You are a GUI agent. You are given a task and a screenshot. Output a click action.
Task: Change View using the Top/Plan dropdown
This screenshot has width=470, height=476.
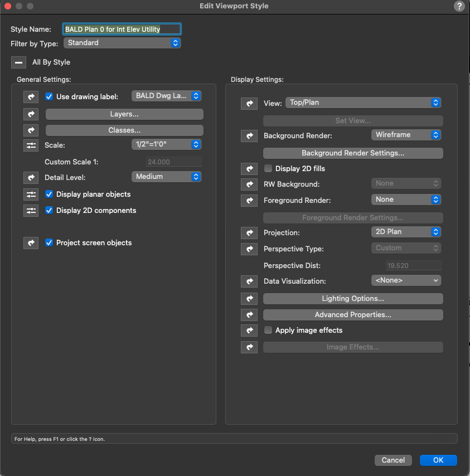[364, 103]
